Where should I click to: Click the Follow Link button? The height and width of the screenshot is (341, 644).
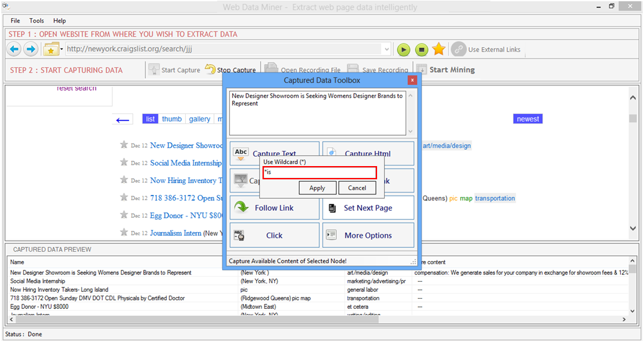click(x=274, y=208)
